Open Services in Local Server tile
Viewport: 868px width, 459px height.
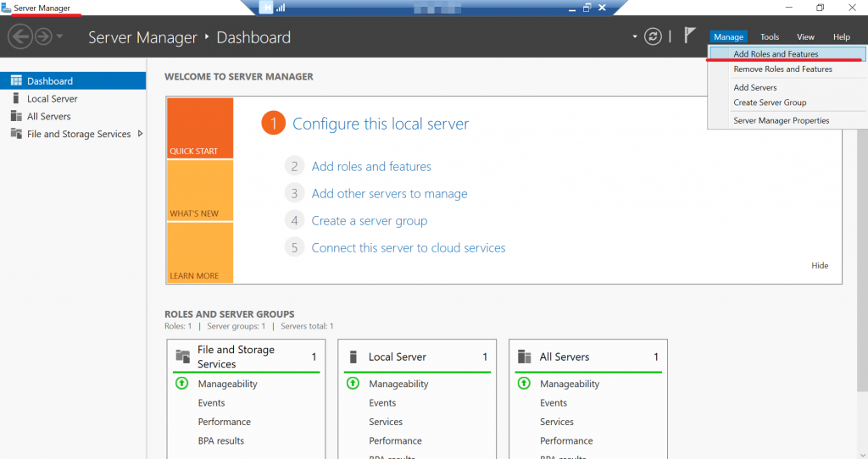[x=386, y=422]
